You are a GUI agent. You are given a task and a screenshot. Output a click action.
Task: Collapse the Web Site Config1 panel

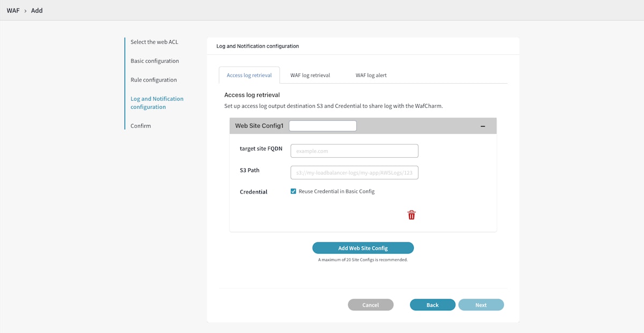point(482,126)
